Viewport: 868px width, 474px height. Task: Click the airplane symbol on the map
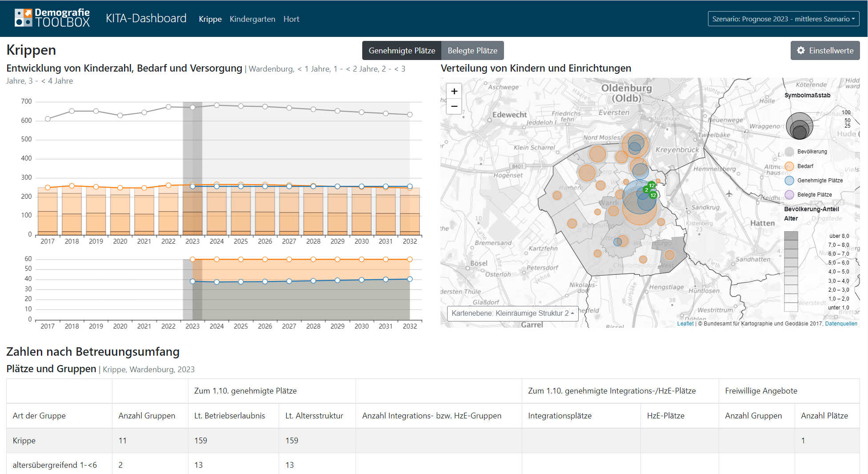coord(729,193)
